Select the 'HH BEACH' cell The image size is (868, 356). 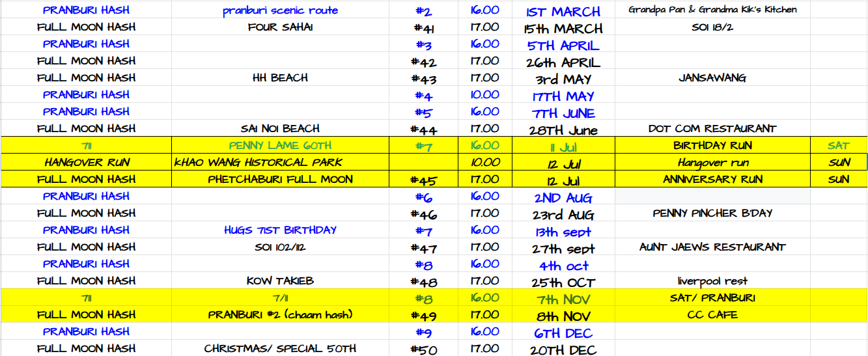point(280,78)
